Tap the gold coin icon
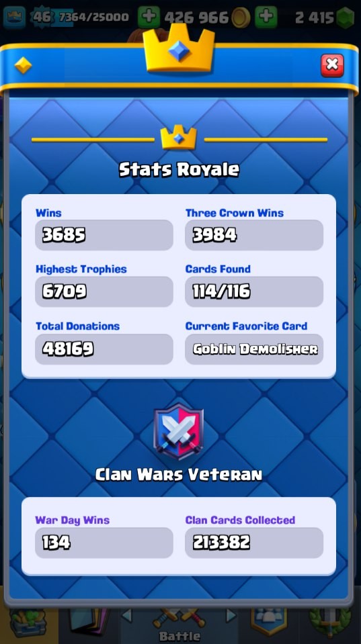 [x=241, y=17]
